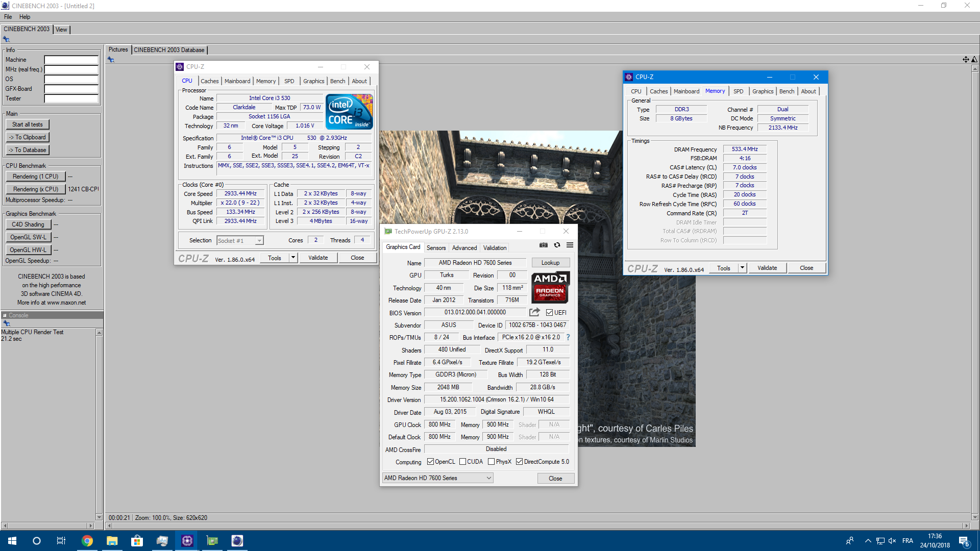Image resolution: width=980 pixels, height=551 pixels.
Task: Click the Intel Core i3 logo in CPU-Z
Action: 349,111
